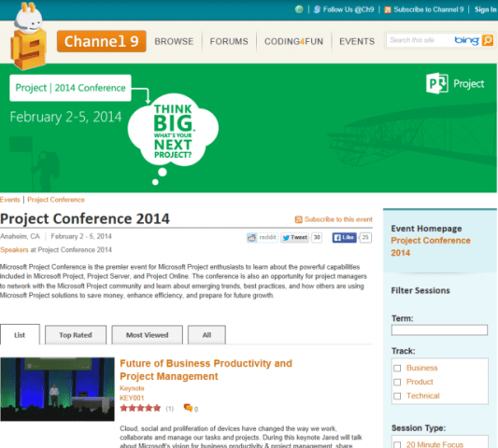Click the Facebook Like button
This screenshot has width=498, height=448.
tap(344, 238)
